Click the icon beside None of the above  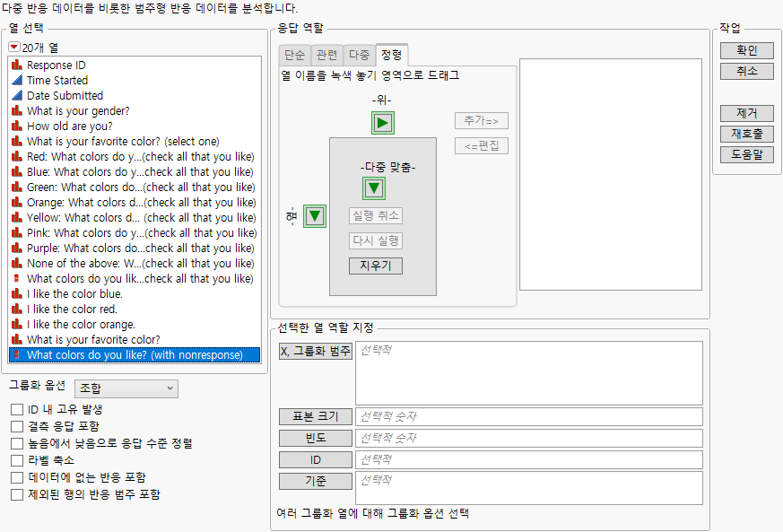tap(17, 263)
